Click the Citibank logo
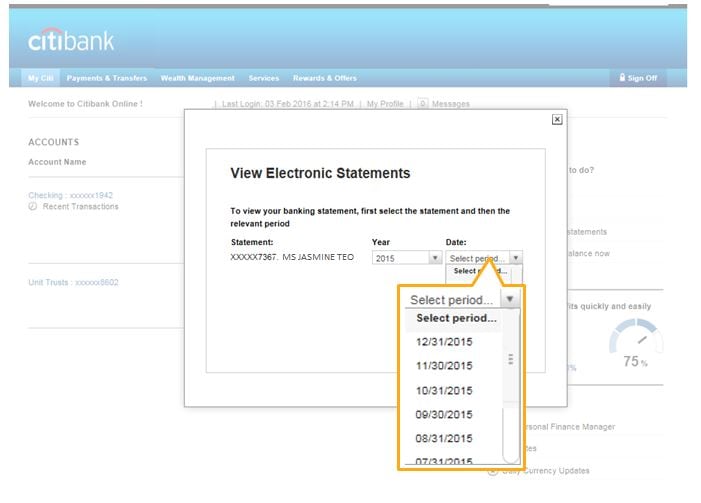 (x=71, y=40)
